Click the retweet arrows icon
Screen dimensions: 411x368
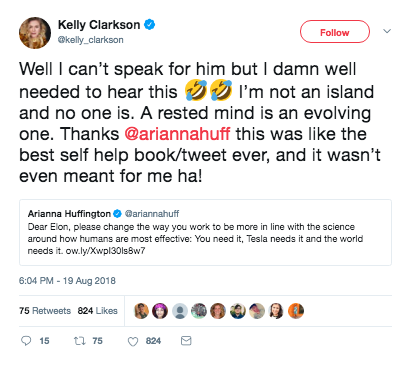pos(79,341)
